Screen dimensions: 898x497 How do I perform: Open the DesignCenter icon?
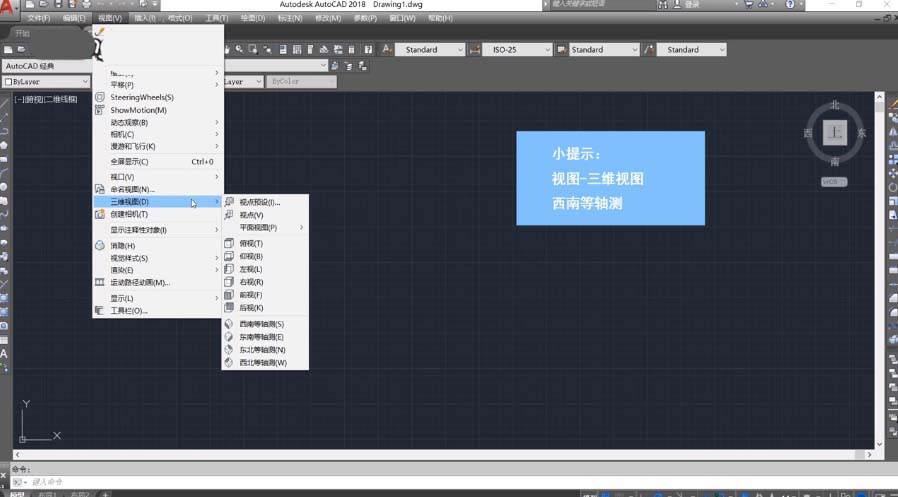297,50
